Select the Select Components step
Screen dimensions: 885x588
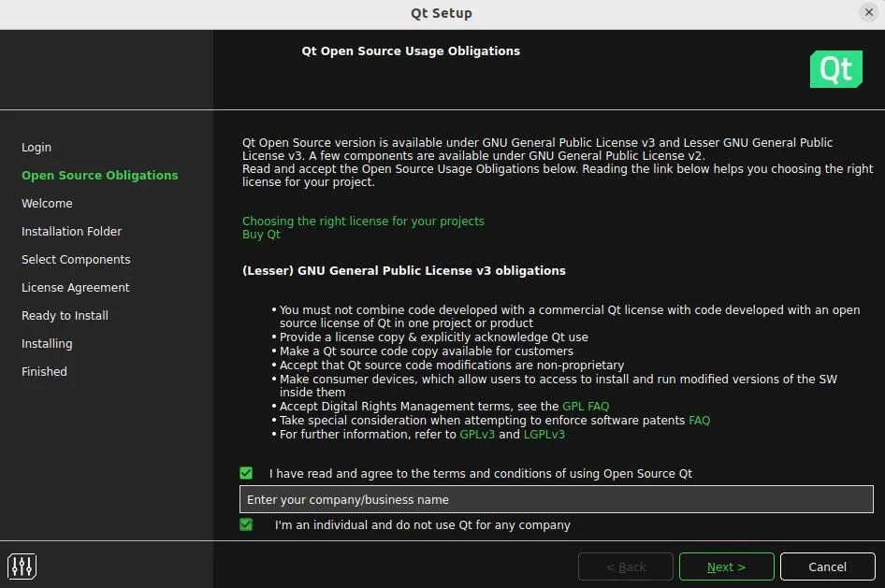76,259
